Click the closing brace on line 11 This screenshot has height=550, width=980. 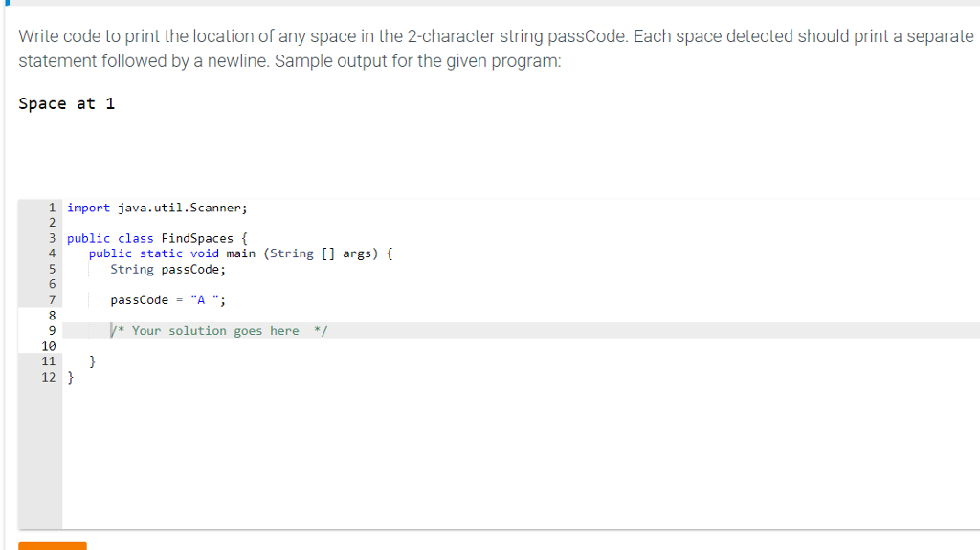click(93, 362)
